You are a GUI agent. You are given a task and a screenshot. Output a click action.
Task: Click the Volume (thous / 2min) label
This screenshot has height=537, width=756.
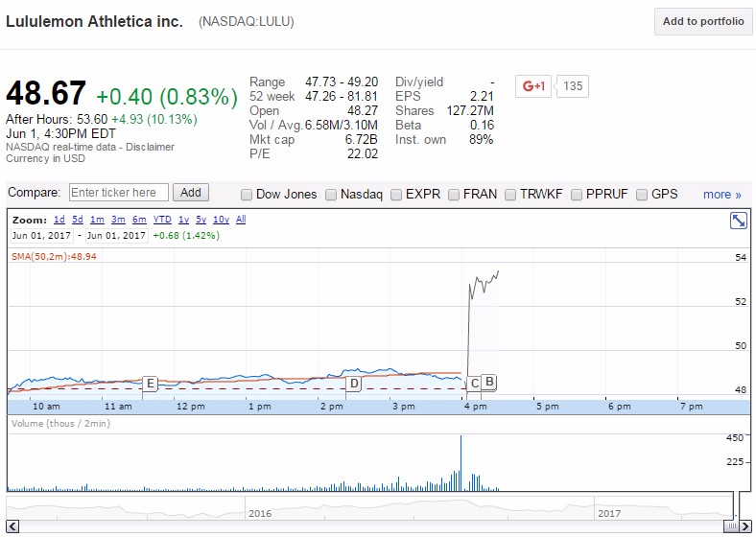[x=60, y=424]
